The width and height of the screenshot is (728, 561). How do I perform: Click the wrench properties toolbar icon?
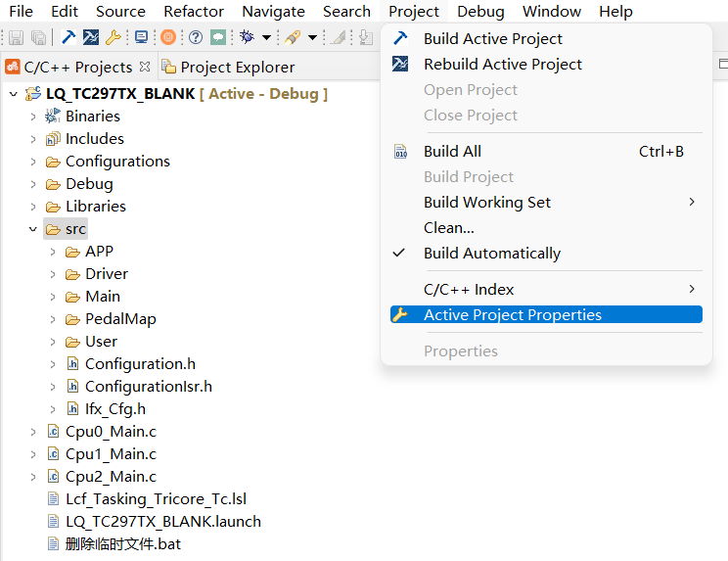[113, 37]
